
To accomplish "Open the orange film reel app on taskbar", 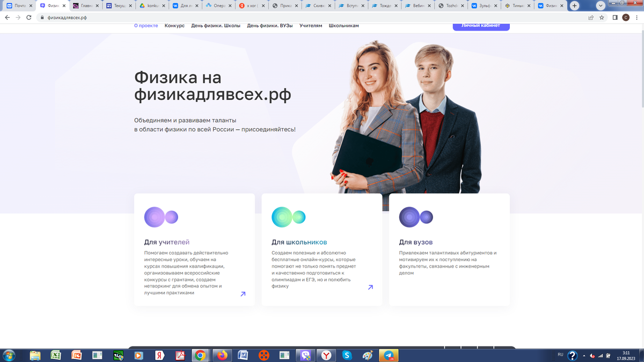I will click(264, 355).
